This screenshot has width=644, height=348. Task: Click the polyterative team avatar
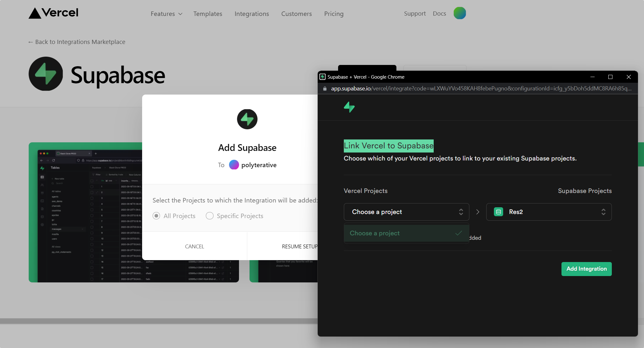tap(234, 165)
